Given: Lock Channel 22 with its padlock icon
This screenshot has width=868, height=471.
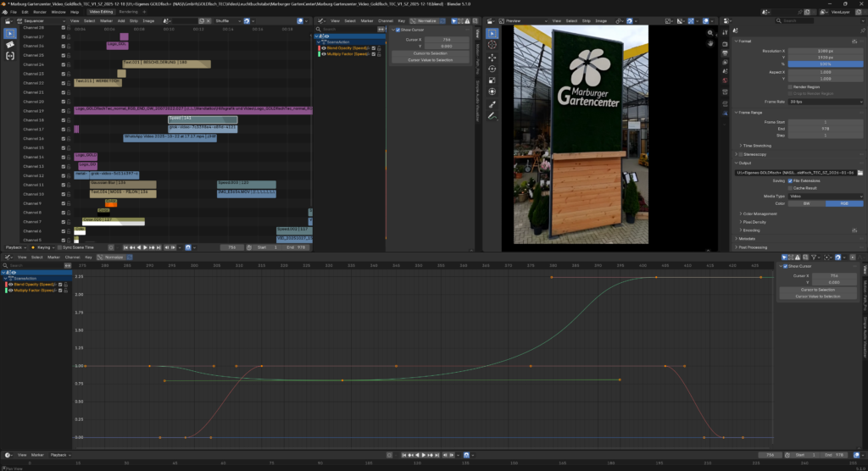Looking at the screenshot, I should [69, 83].
